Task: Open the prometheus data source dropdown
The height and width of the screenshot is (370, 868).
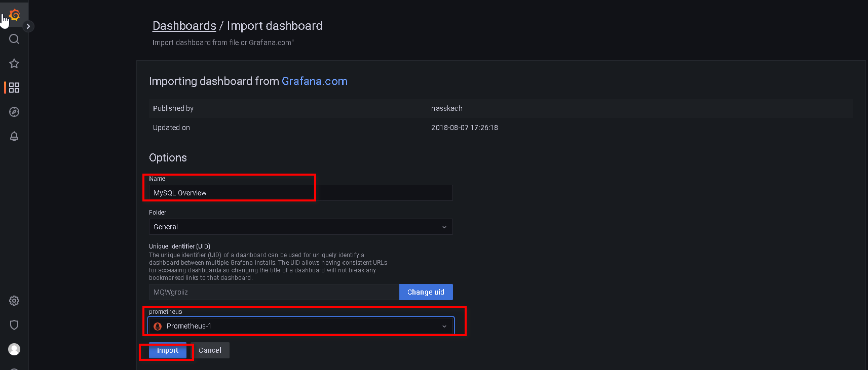Action: click(300, 326)
